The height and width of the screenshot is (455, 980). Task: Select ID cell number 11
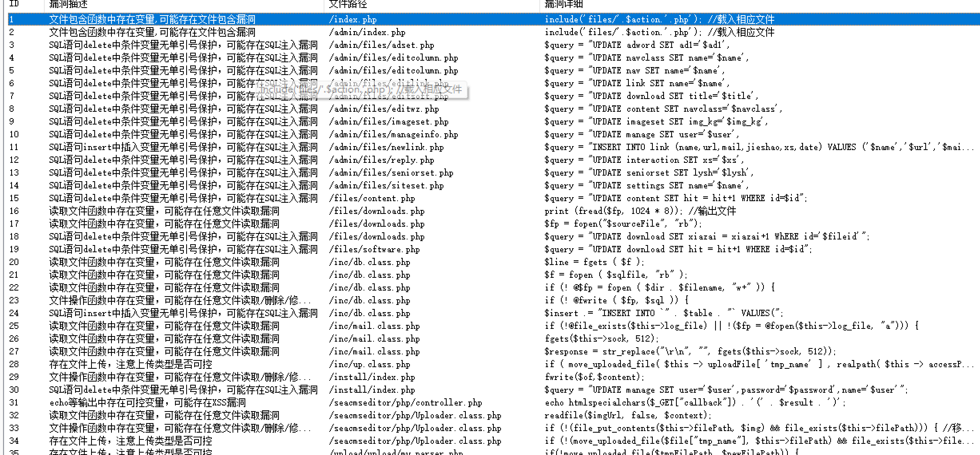coord(14,147)
